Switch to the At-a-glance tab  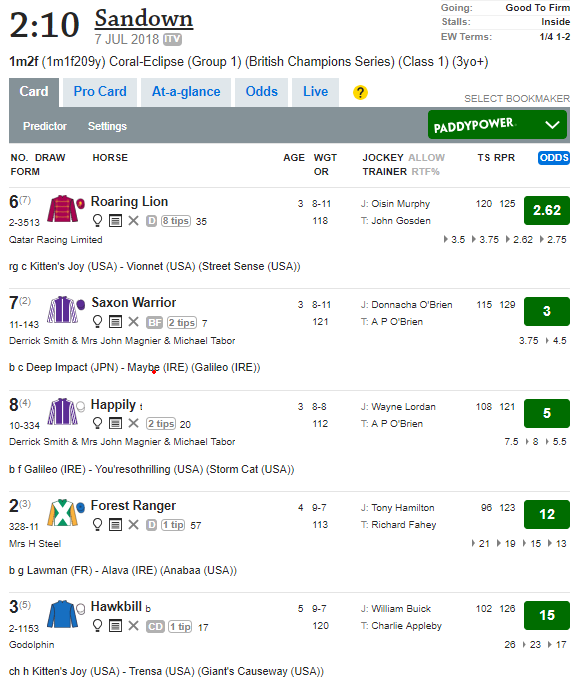coord(186,92)
